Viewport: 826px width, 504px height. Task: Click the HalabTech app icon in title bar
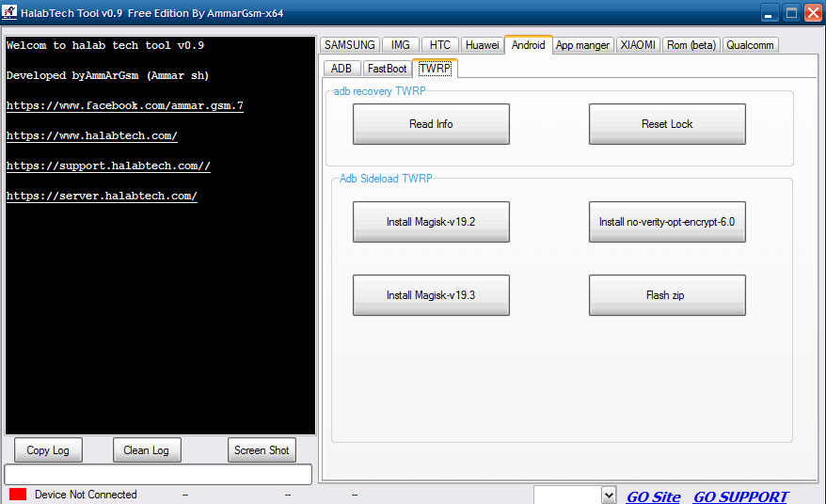10,13
